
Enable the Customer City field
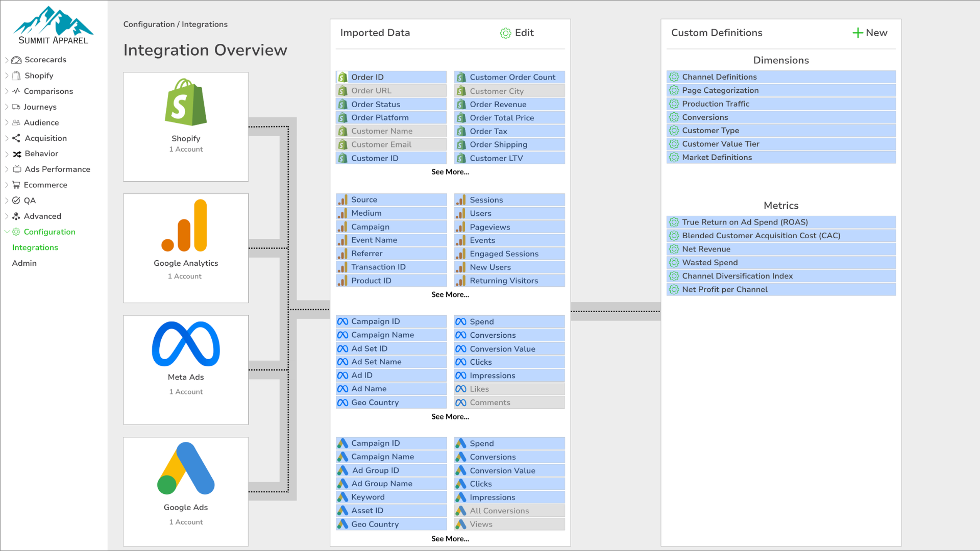[x=509, y=91]
